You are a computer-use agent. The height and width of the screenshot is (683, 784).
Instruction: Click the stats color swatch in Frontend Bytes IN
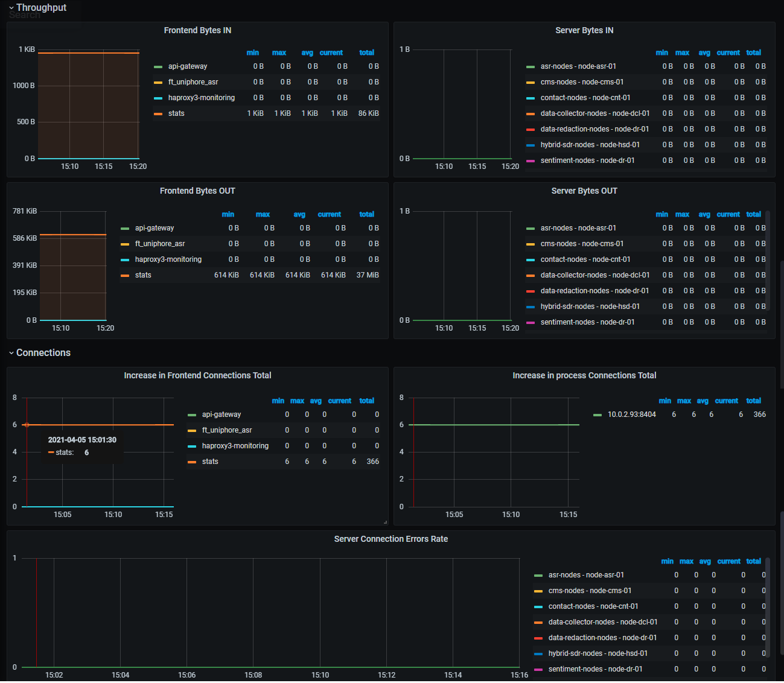pos(158,114)
